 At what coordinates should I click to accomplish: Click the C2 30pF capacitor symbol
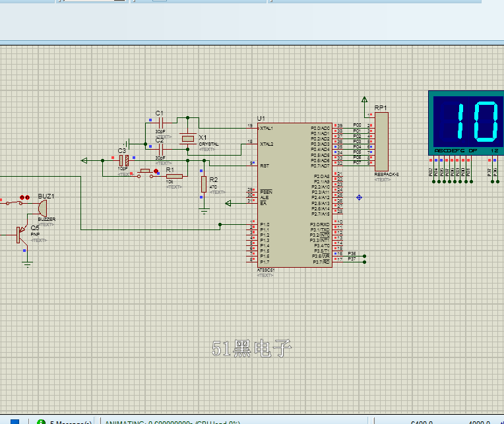pyautogui.click(x=161, y=150)
